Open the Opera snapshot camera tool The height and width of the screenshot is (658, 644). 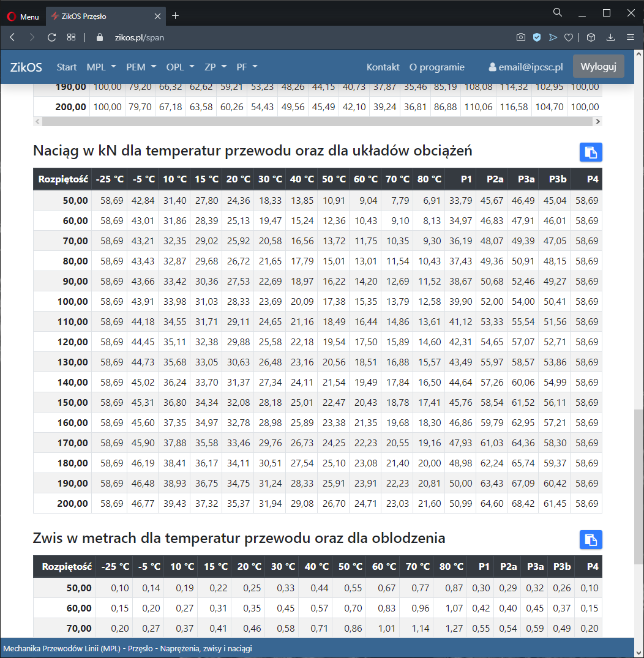520,37
